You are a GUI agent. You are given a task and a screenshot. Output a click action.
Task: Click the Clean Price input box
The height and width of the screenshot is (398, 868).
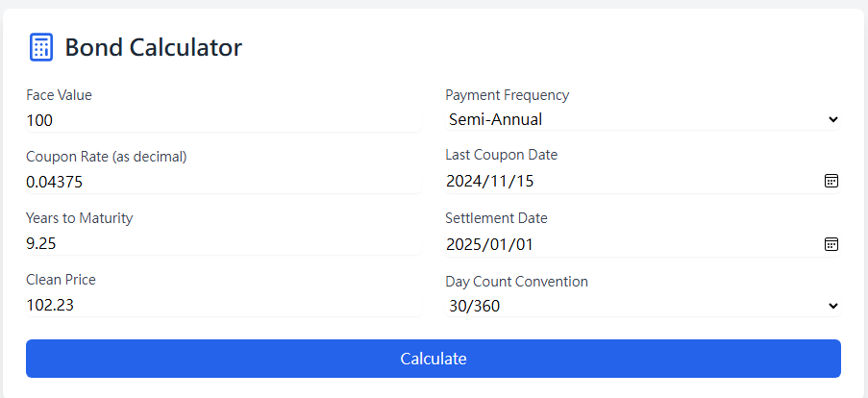[x=223, y=305]
